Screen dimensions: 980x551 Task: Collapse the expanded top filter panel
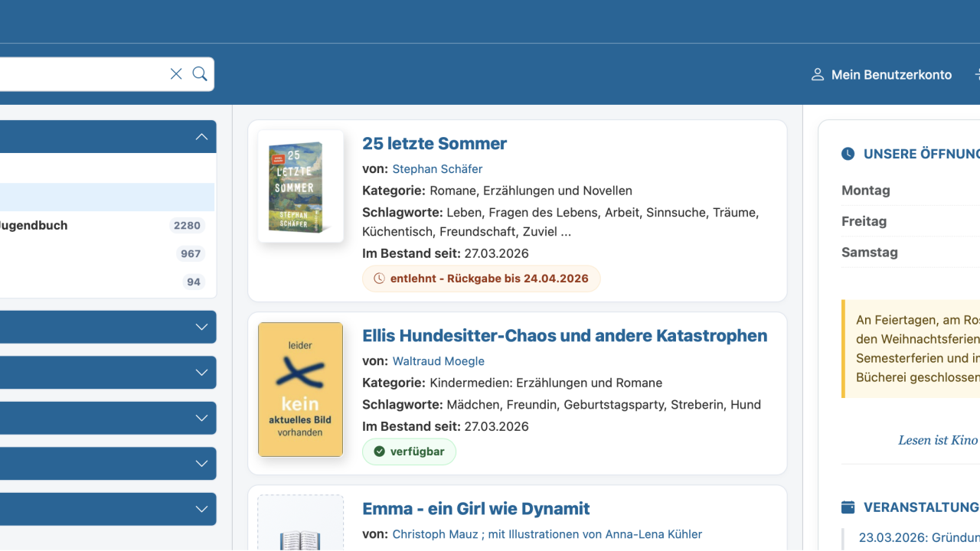coord(201,137)
